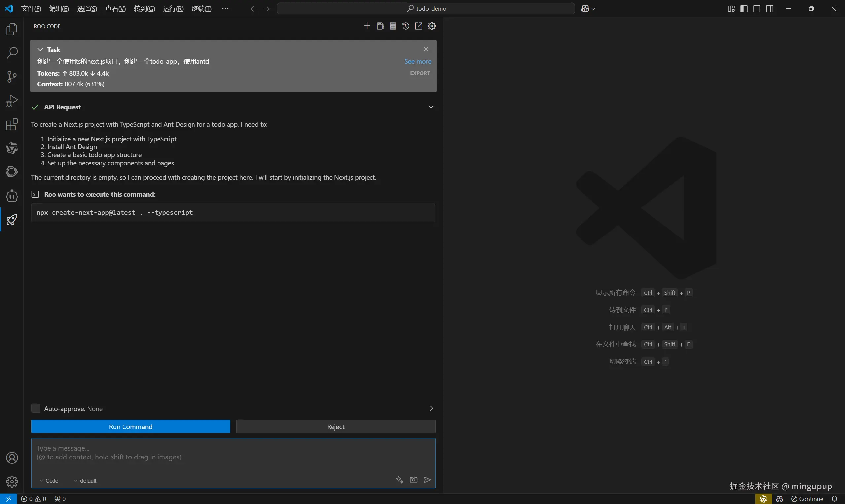This screenshot has width=845, height=504.
Task: Enable the Auto-approve checkbox
Action: click(36, 408)
